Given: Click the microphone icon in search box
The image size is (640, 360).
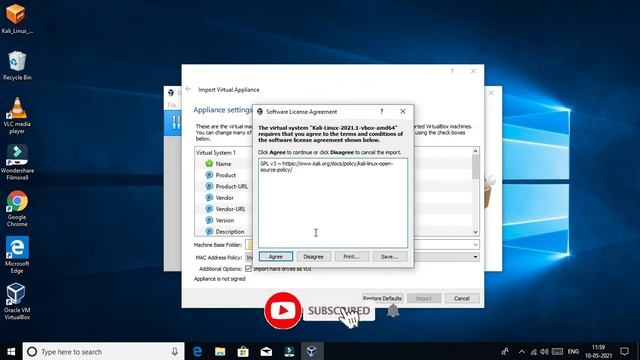Looking at the screenshot, I should (175, 351).
